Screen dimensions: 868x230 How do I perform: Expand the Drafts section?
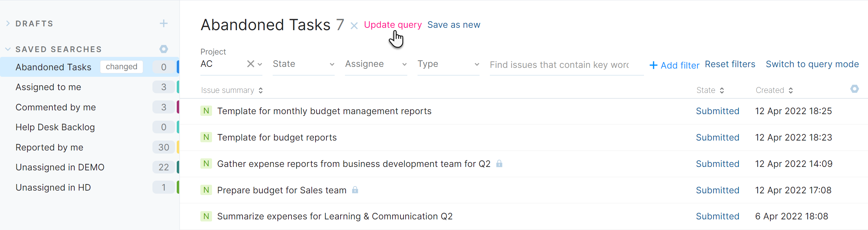pyautogui.click(x=8, y=23)
